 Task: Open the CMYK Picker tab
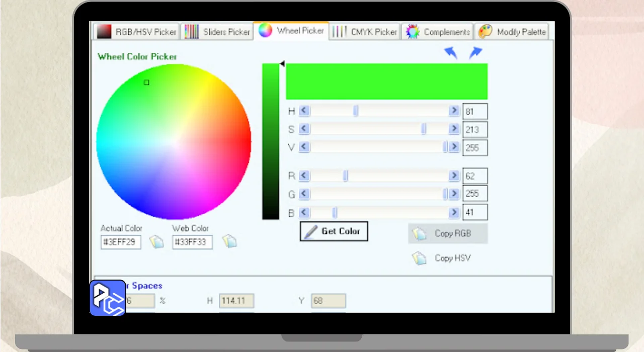[365, 32]
